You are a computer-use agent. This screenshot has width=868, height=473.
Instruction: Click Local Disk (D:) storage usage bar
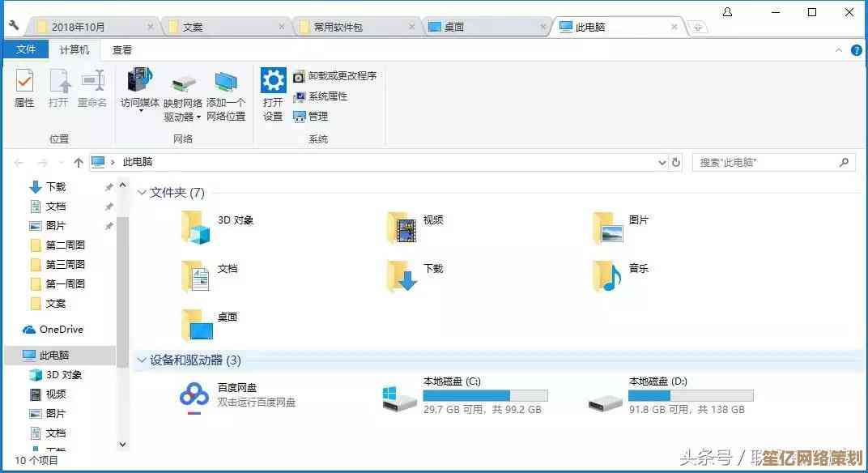691,395
